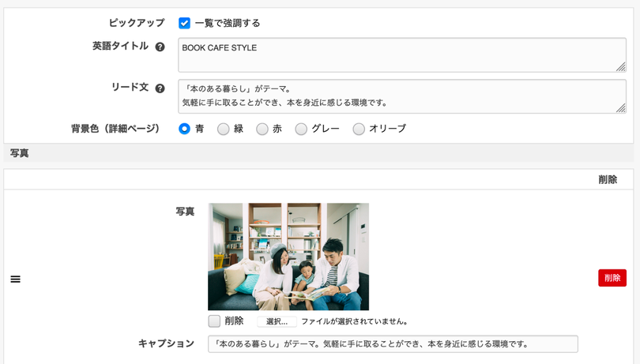The width and height of the screenshot is (640, 364).
Task: Click resize grip of リード文 textarea
Action: tap(621, 108)
